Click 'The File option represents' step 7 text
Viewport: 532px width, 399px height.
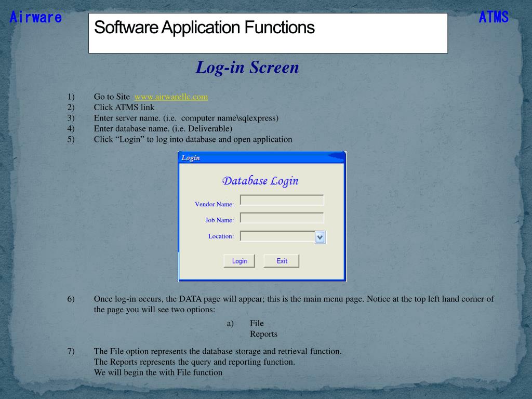[x=218, y=351]
